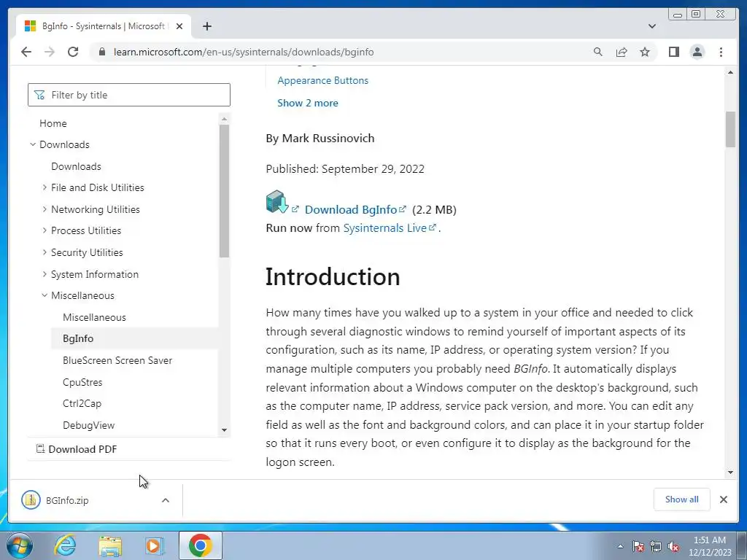Open the tab search dropdown arrow

click(x=652, y=26)
